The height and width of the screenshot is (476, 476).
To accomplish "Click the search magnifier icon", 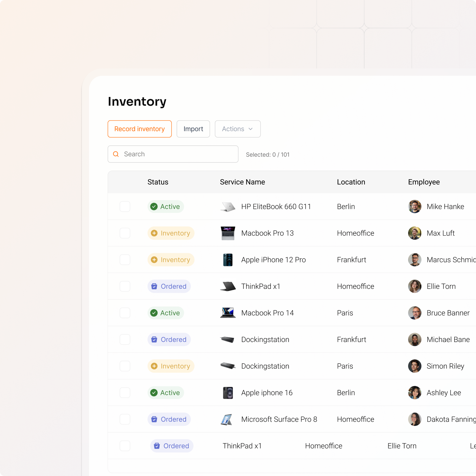I will (x=116, y=154).
